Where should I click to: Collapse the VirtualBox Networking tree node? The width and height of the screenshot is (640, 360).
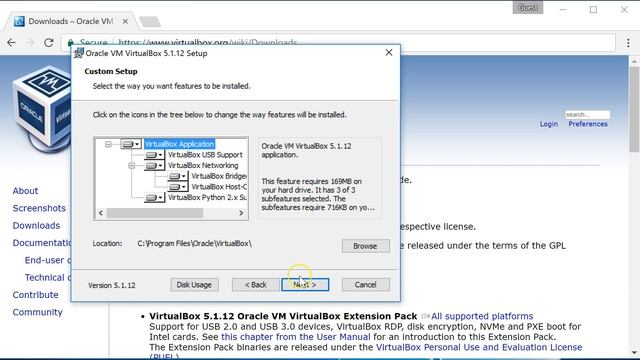point(131,165)
